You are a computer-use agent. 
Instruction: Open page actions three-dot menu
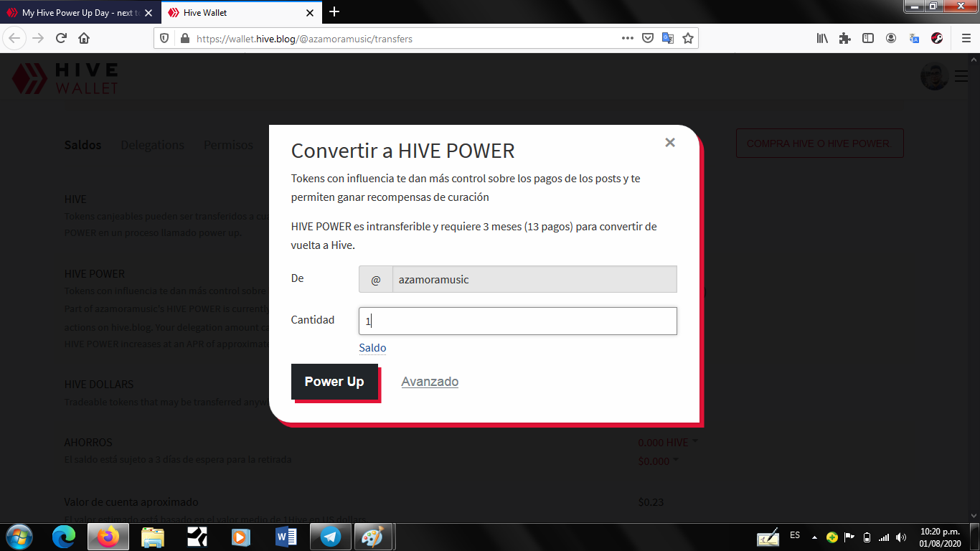click(627, 39)
